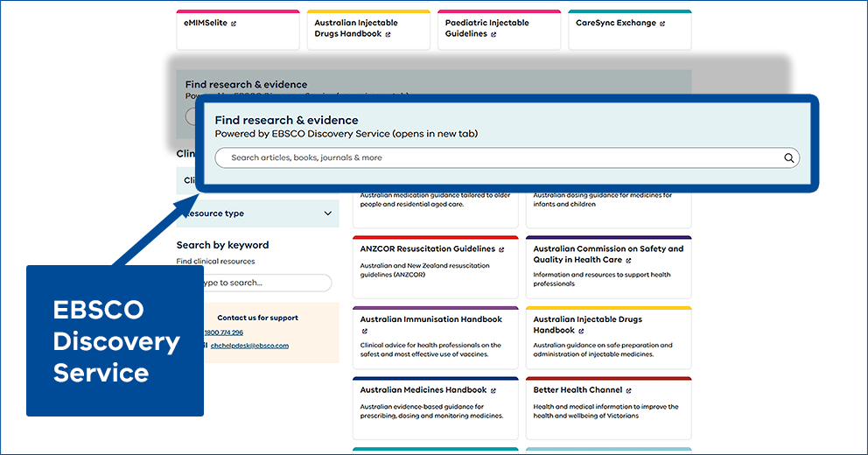The height and width of the screenshot is (455, 868).
Task: Click 'Australian medication guidance tailored to older' description
Action: [x=435, y=199]
